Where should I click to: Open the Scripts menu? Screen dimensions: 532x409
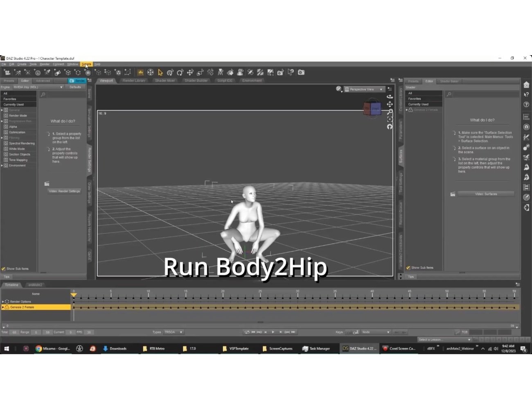86,64
